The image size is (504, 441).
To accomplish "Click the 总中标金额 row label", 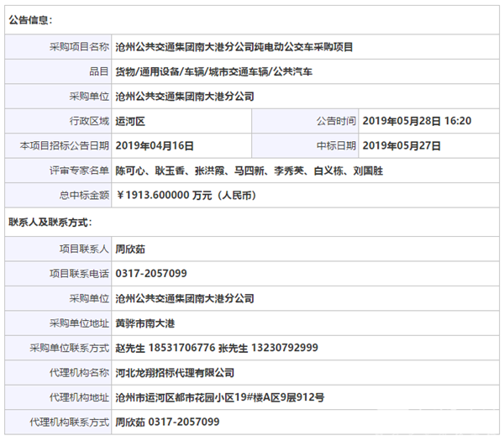I will coord(84,195).
